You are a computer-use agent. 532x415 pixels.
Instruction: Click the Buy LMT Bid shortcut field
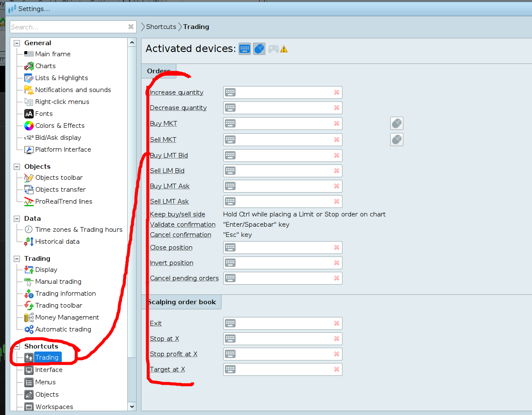(x=283, y=156)
